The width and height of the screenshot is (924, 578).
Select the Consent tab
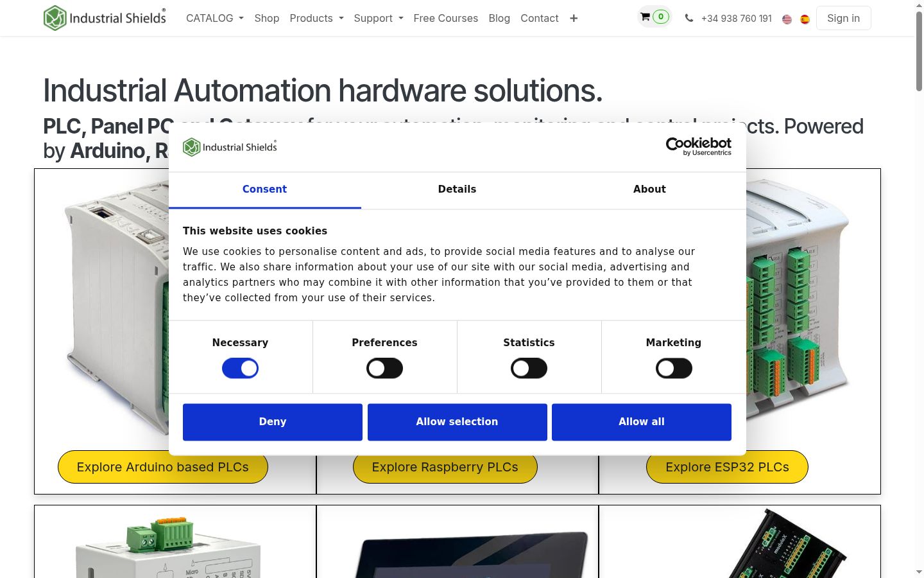264,189
